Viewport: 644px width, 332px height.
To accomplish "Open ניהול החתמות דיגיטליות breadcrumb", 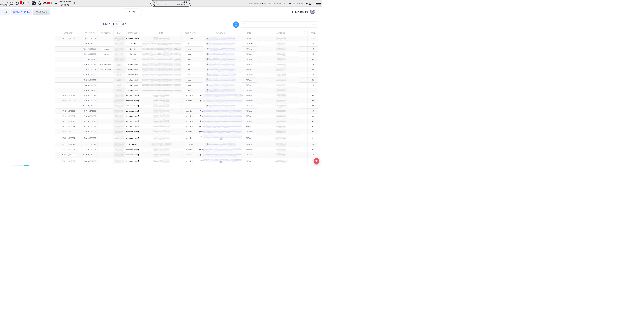I will tap(276, 4).
